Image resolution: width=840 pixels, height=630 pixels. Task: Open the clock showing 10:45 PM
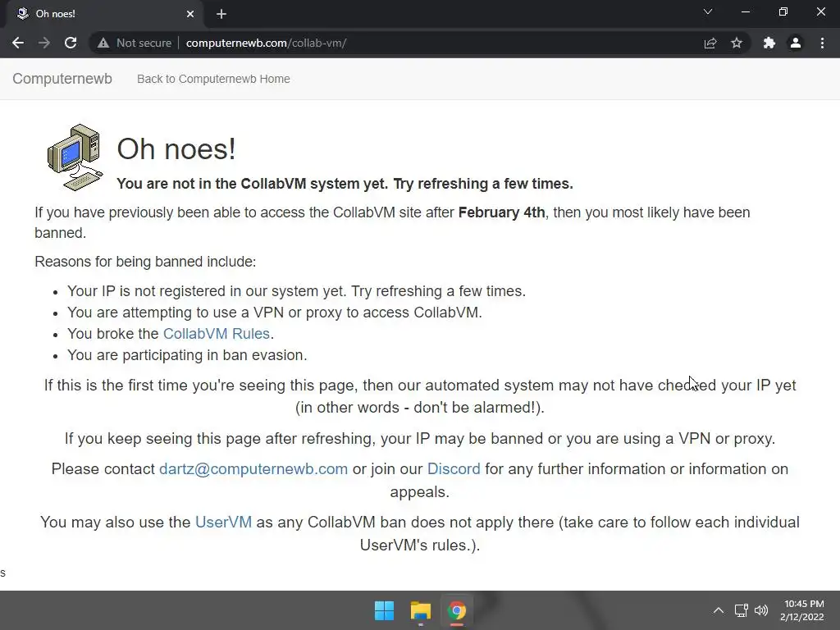coord(802,610)
